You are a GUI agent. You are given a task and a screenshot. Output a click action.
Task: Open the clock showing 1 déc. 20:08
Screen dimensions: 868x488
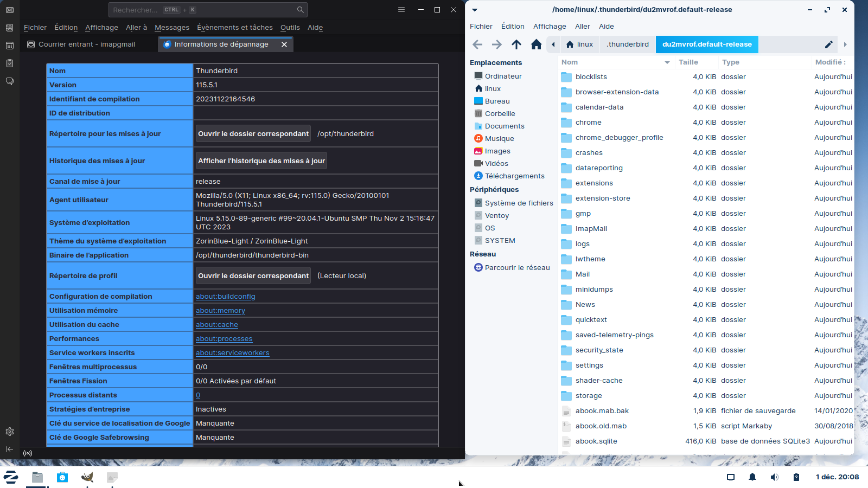(837, 477)
